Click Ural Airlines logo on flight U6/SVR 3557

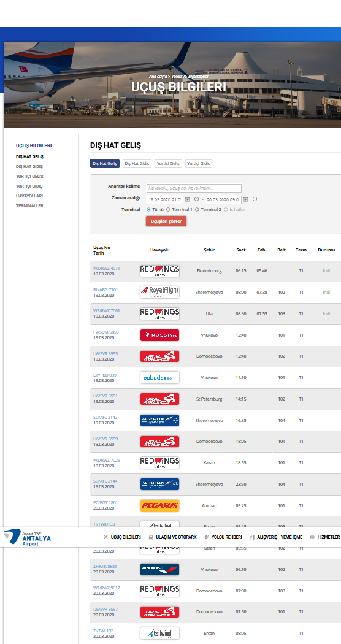[159, 612]
